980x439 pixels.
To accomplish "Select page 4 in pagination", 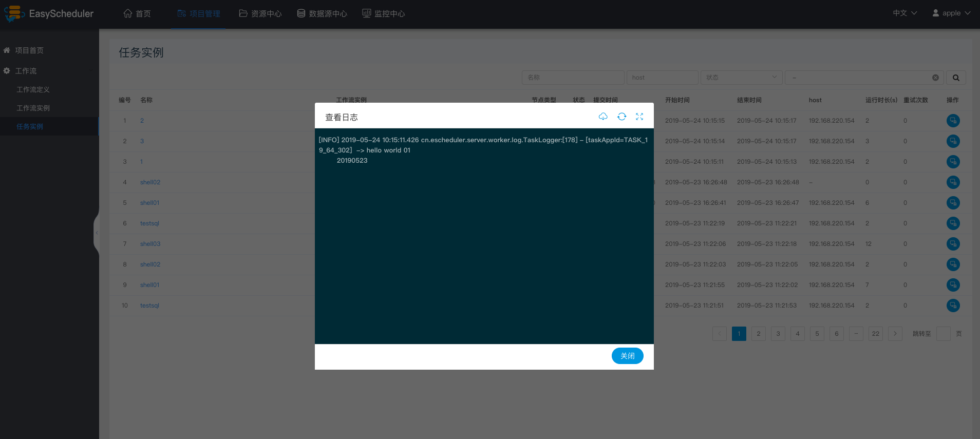I will (798, 334).
